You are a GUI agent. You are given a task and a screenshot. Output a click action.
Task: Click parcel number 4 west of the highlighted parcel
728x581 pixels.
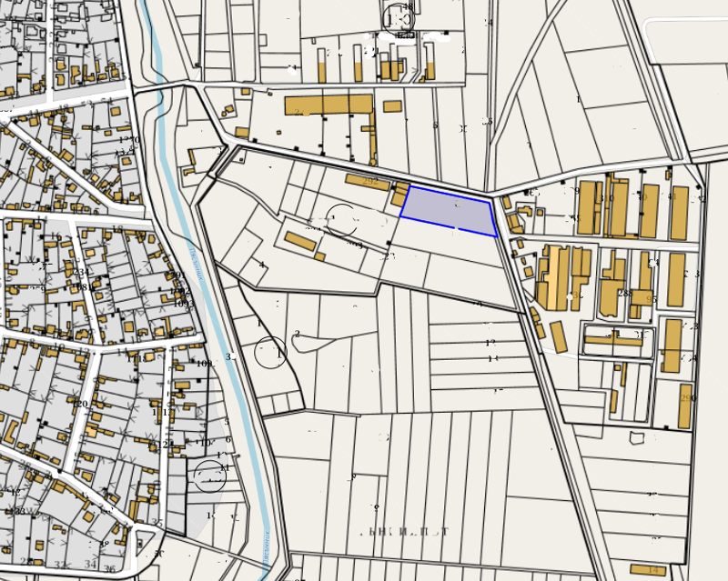(262, 265)
